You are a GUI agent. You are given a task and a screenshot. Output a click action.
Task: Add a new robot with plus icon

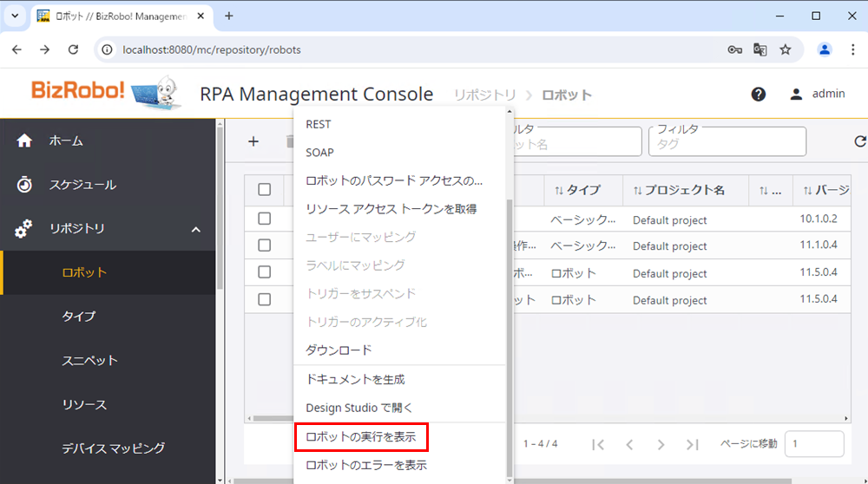tap(253, 141)
